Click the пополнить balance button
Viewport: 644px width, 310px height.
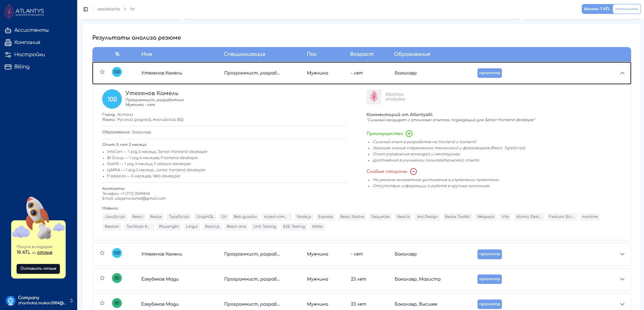626,9
